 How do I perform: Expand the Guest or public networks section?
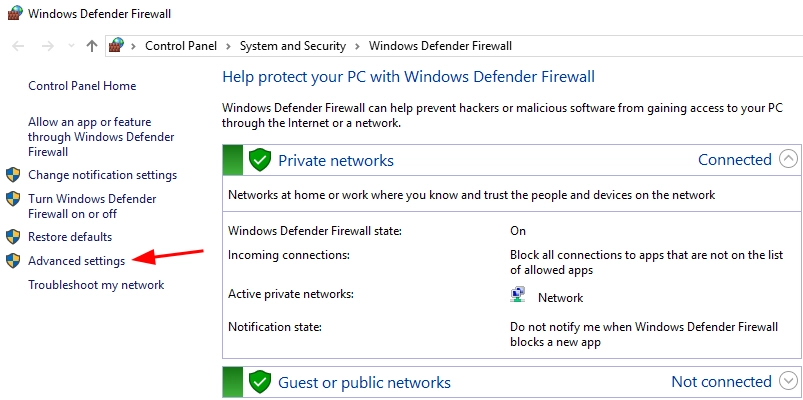[789, 381]
